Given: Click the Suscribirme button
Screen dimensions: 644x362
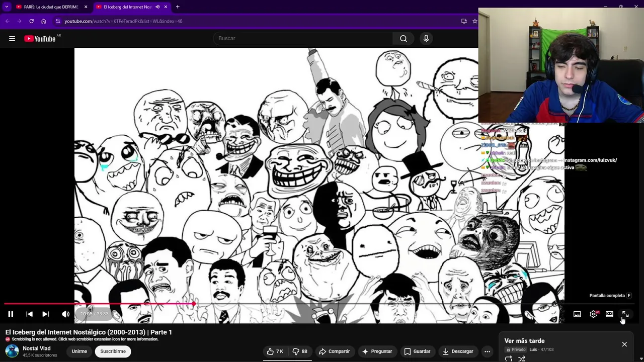Looking at the screenshot, I should [113, 351].
